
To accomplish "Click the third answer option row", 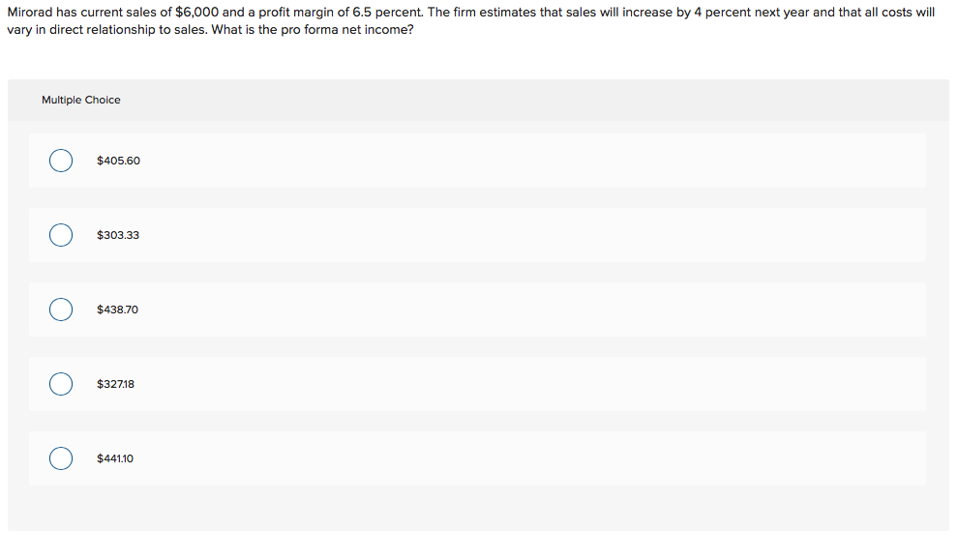I will pyautogui.click(x=478, y=309).
